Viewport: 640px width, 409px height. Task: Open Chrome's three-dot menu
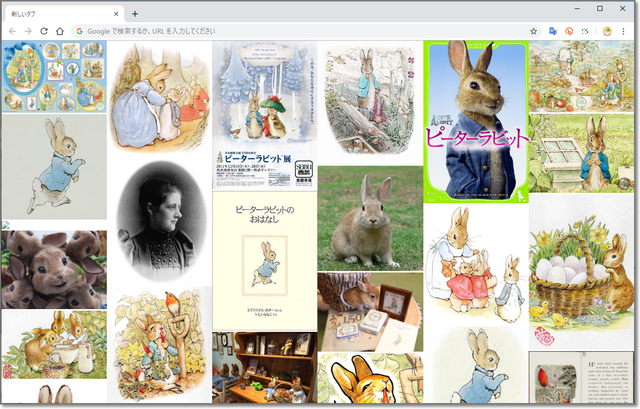point(625,31)
